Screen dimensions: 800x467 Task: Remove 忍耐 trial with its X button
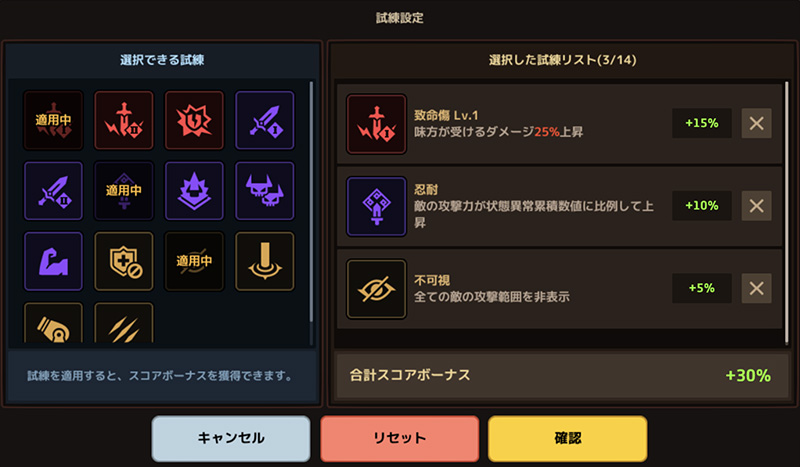click(756, 206)
